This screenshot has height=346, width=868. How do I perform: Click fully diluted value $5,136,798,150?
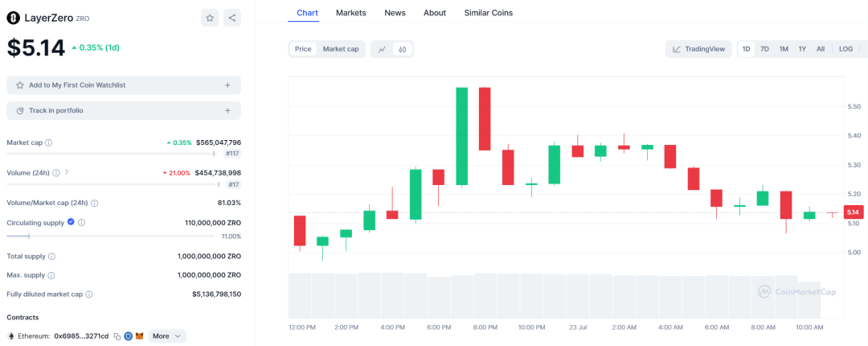coord(216,295)
